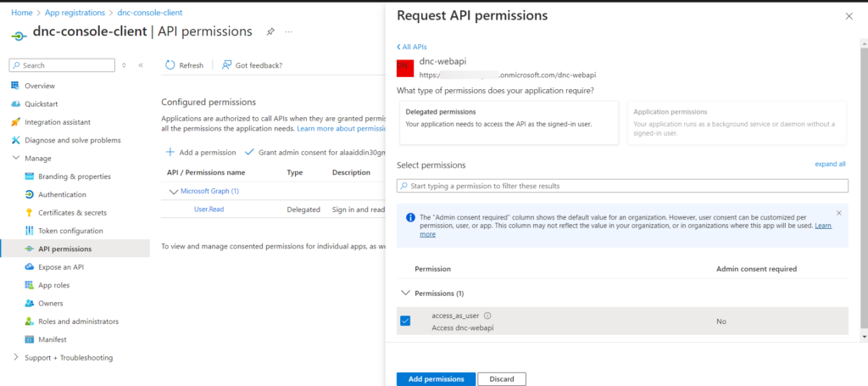Click expand all link

830,164
